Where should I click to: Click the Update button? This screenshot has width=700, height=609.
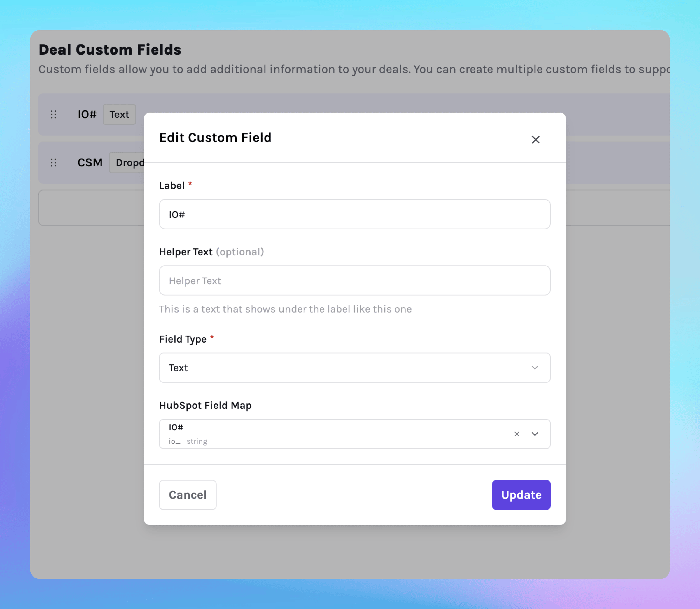[x=521, y=495]
